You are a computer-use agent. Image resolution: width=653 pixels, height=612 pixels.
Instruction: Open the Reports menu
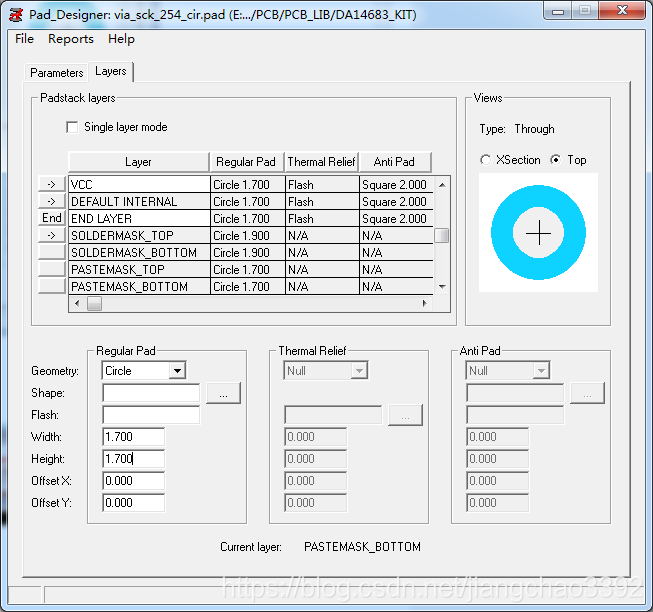71,39
